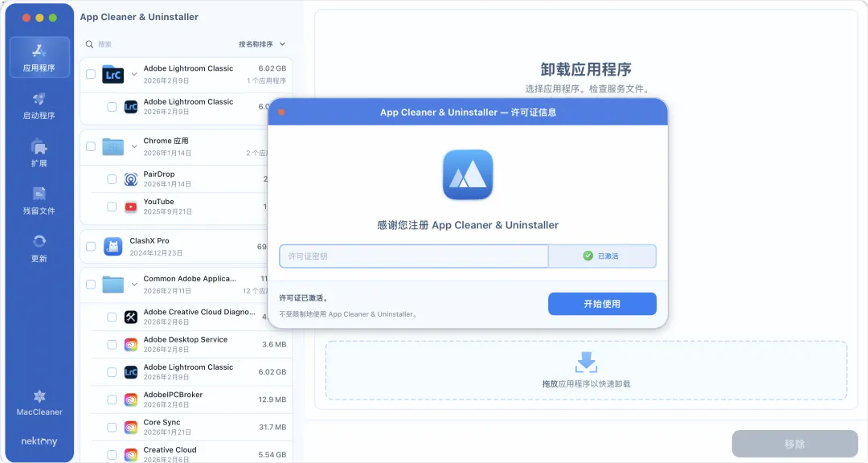Click the Chrome 应用 folder icon
The width and height of the screenshot is (868, 463).
pyautogui.click(x=113, y=147)
